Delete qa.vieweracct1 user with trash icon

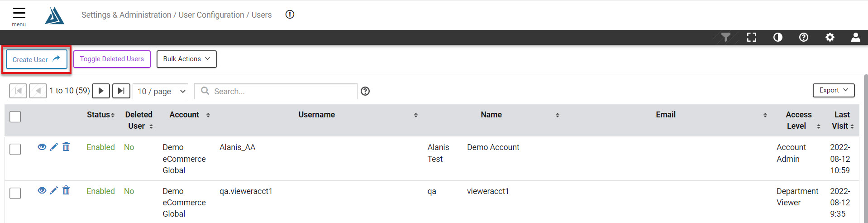tap(66, 190)
